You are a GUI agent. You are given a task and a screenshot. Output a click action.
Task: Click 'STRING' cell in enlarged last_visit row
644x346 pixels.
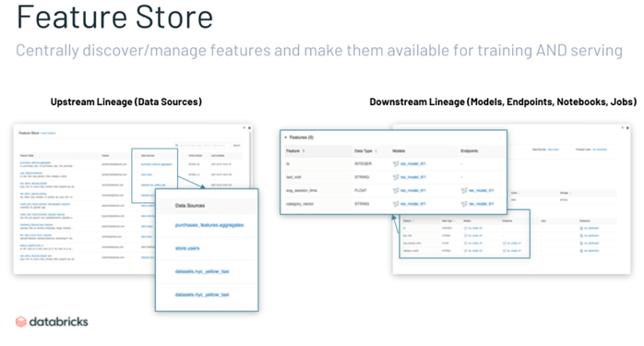tap(362, 177)
